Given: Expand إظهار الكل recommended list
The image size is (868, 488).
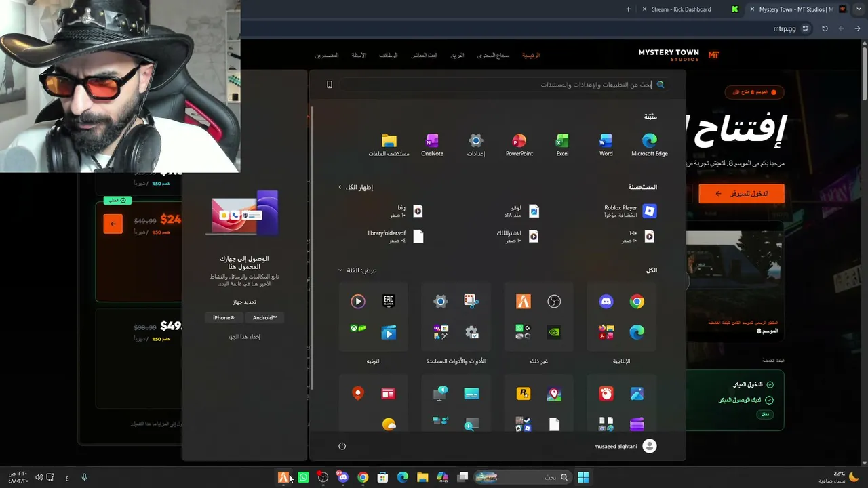Looking at the screenshot, I should pos(355,187).
